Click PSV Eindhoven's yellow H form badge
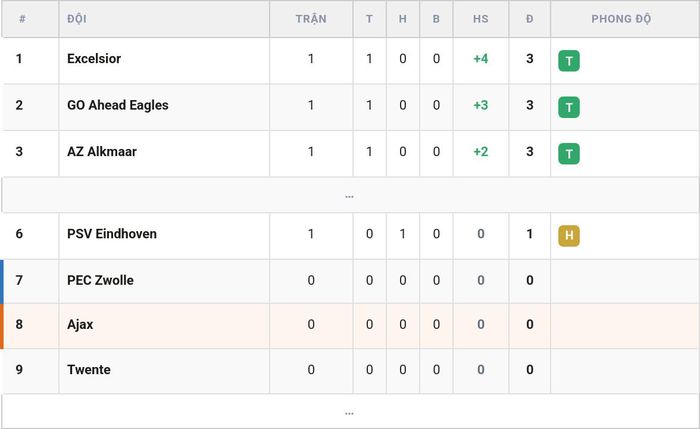Image resolution: width=700 pixels, height=429 pixels. click(x=569, y=236)
